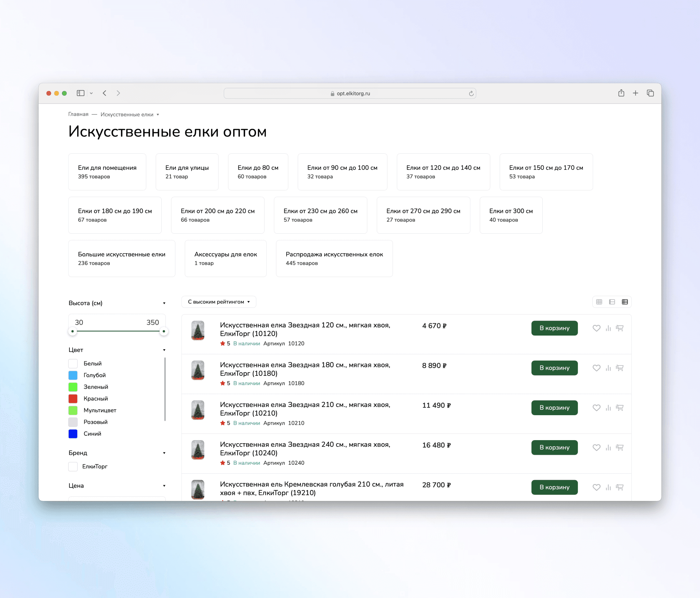This screenshot has height=598, width=700.
Task: Collapse the Цена filter section
Action: click(164, 486)
